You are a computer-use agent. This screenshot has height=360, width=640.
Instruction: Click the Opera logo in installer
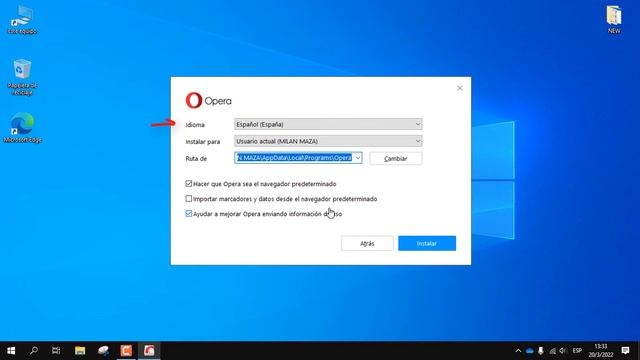208,100
